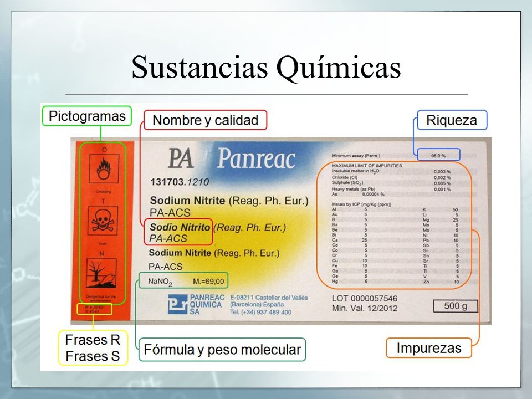Click the NaNO2 chemical formula
532x399 pixels.
[x=160, y=282]
